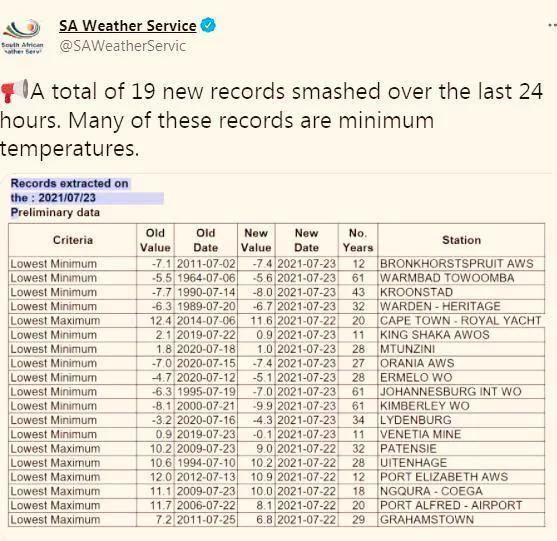Click the Station column header

click(x=461, y=240)
